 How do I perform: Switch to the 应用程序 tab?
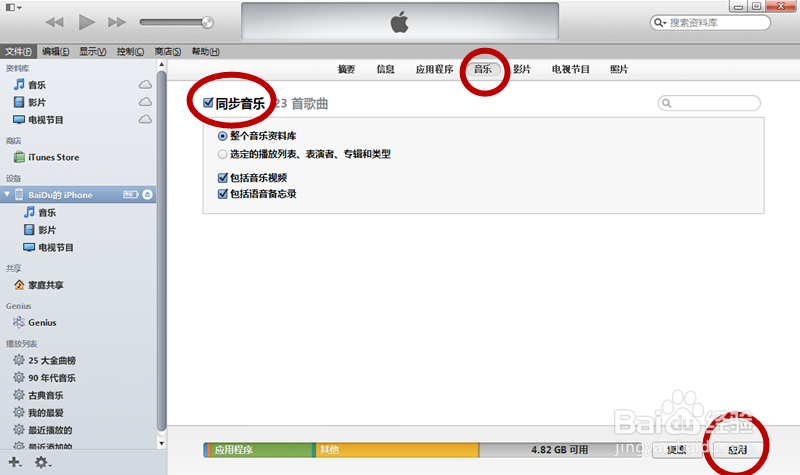(x=434, y=69)
